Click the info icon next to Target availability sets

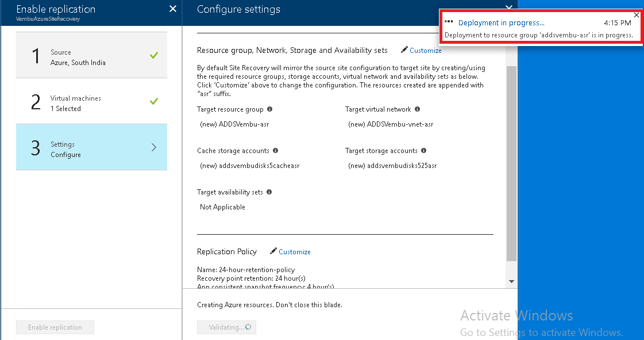269,192
